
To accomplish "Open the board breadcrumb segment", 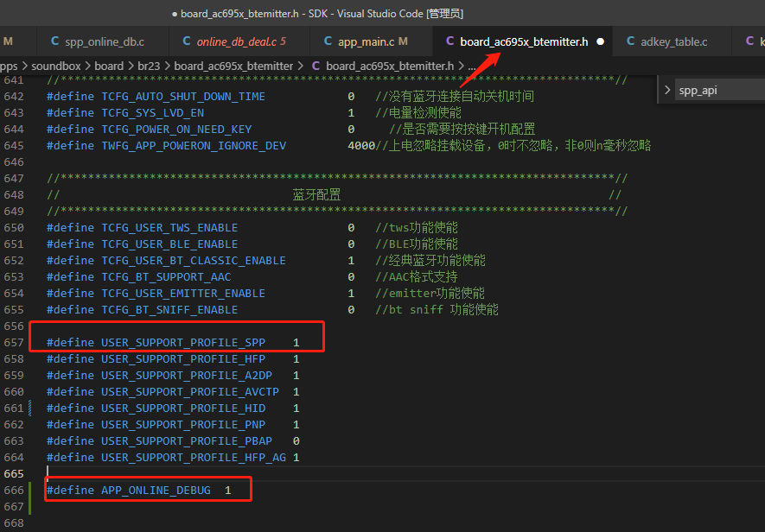I will pyautogui.click(x=109, y=66).
